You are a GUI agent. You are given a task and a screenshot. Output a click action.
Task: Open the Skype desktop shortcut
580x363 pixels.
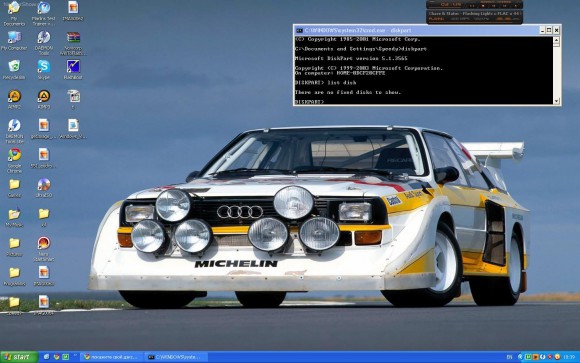44,67
